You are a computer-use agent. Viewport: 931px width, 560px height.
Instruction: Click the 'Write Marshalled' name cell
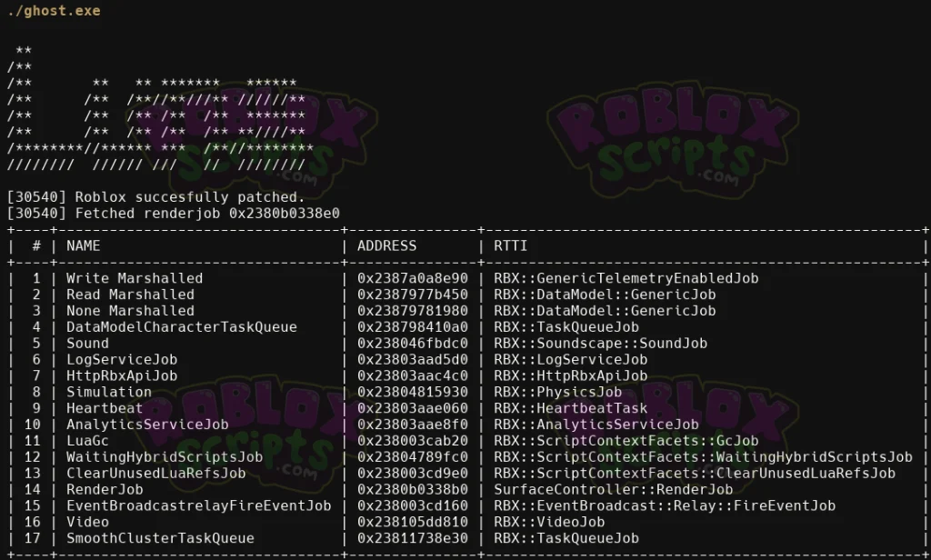[135, 278]
